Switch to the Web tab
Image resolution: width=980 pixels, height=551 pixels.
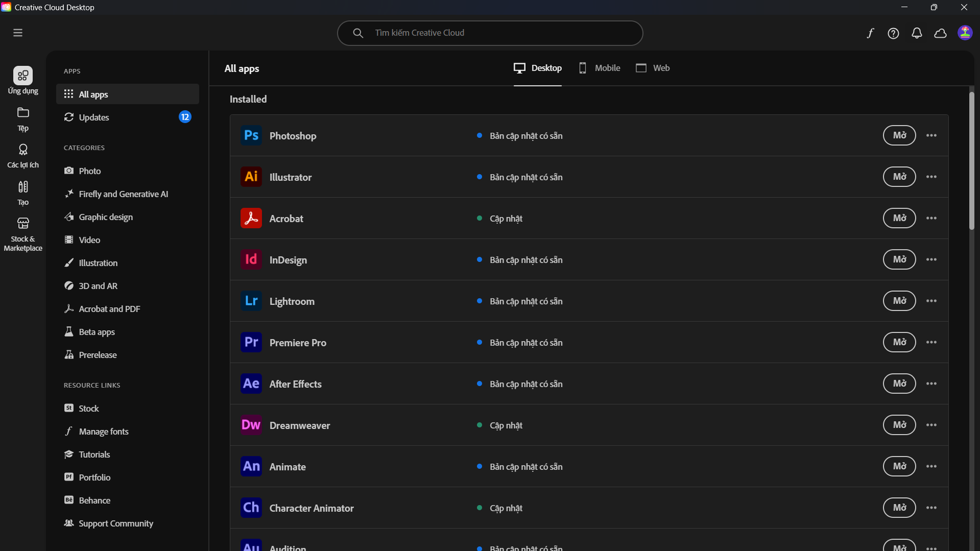coord(653,68)
